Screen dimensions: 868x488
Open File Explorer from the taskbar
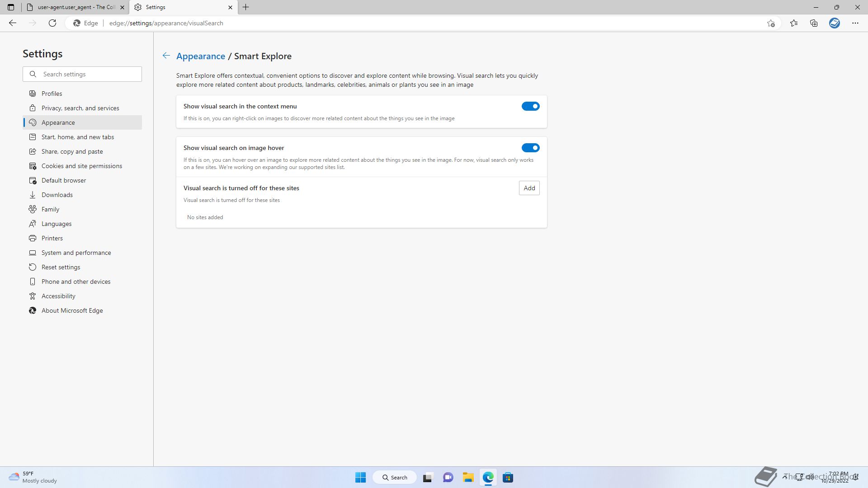point(468,477)
